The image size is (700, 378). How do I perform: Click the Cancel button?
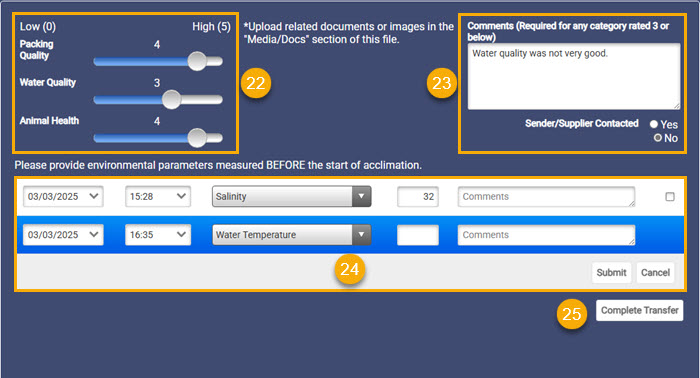pos(655,272)
